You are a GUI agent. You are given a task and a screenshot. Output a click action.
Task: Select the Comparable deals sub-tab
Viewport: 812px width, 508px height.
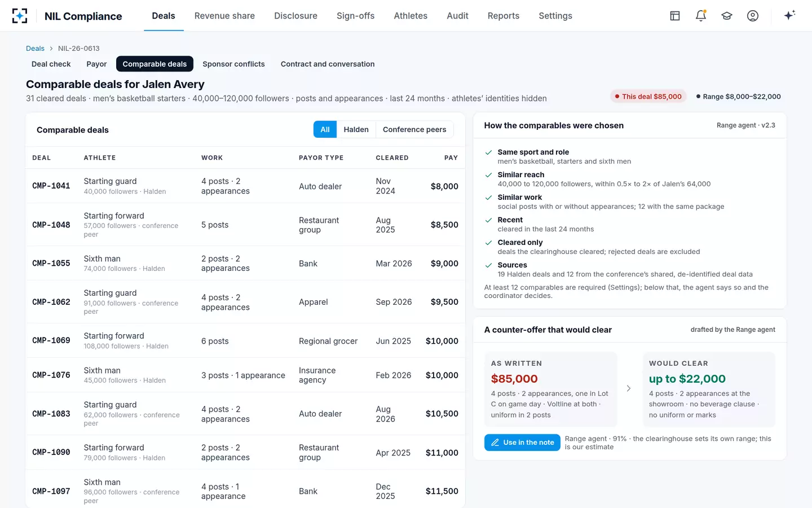click(x=155, y=64)
